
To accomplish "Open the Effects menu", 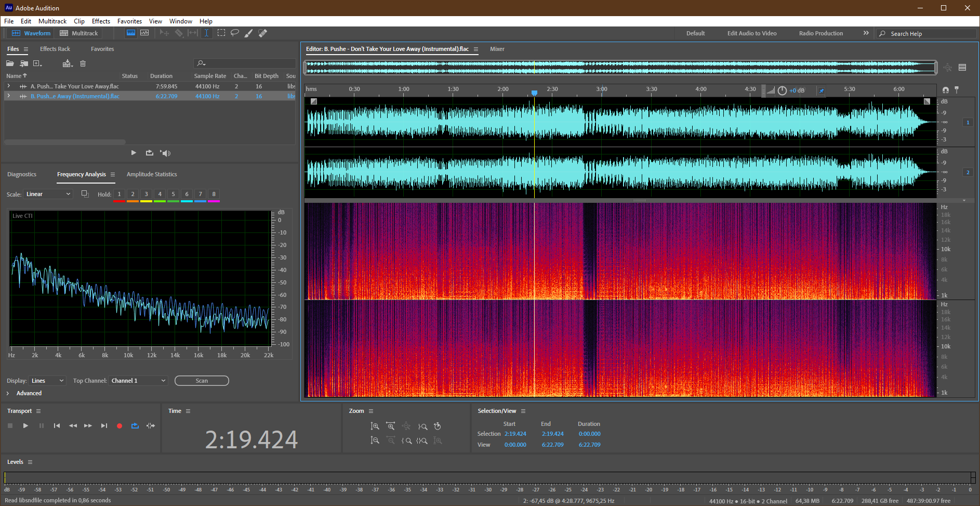I will [101, 21].
